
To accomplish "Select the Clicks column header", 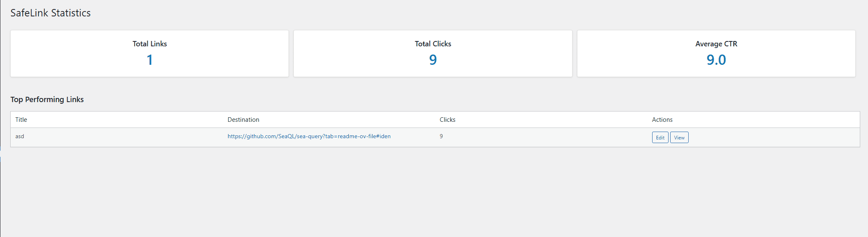I will point(447,120).
